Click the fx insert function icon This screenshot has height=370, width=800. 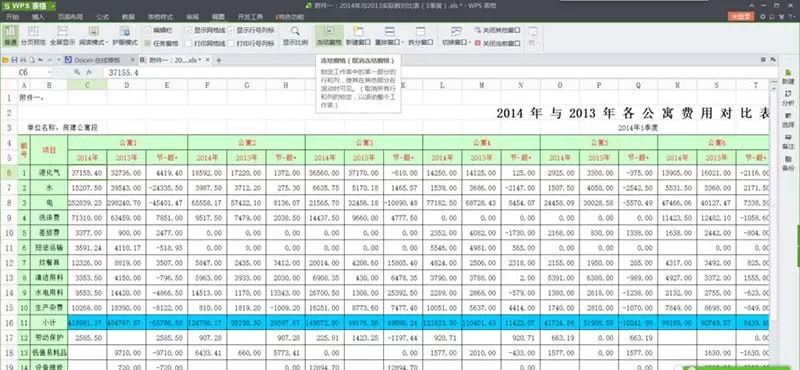coord(89,72)
